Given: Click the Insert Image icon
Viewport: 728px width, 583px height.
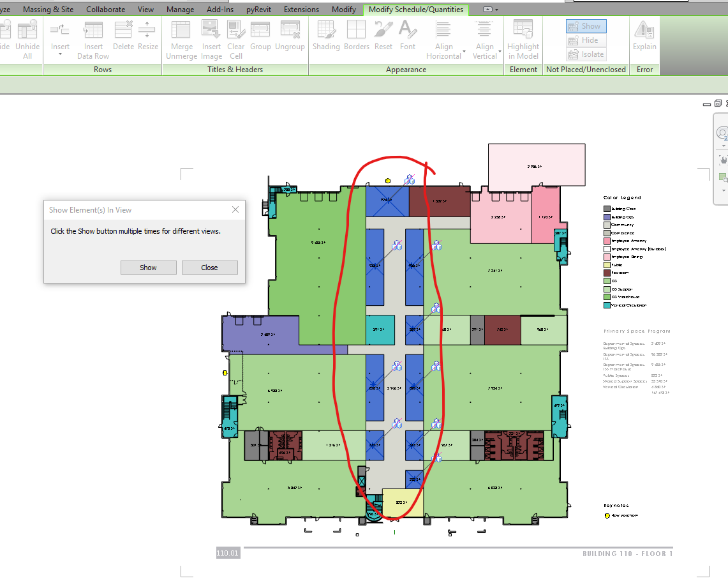Looking at the screenshot, I should click(211, 30).
